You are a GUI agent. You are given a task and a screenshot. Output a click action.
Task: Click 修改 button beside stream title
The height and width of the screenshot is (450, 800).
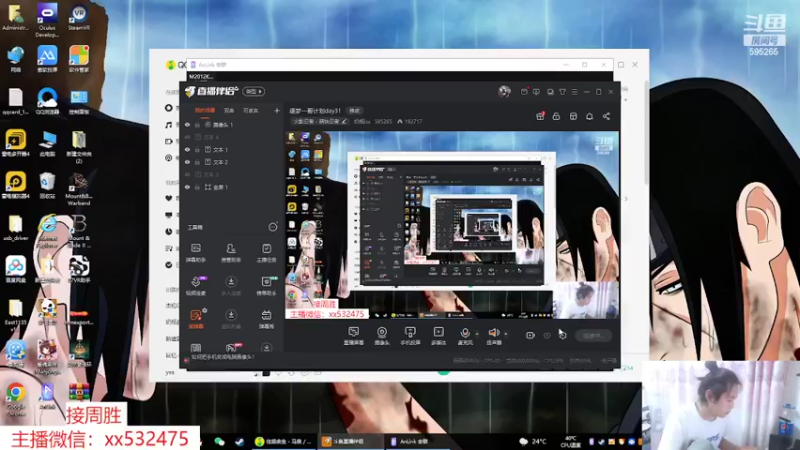pos(355,111)
